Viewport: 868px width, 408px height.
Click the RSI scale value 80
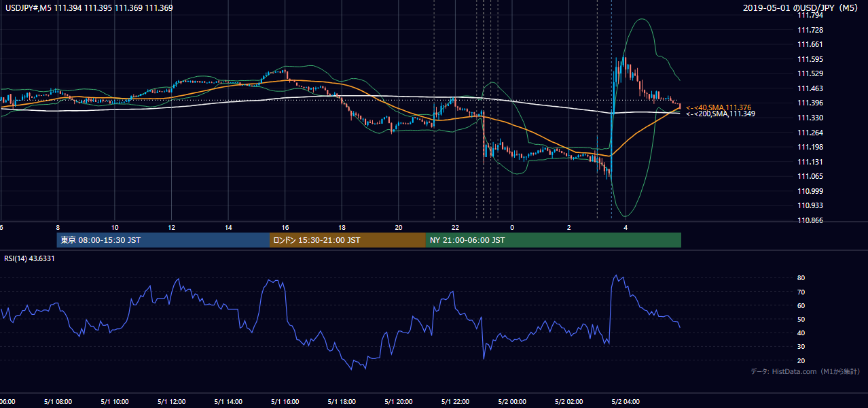pyautogui.click(x=801, y=278)
